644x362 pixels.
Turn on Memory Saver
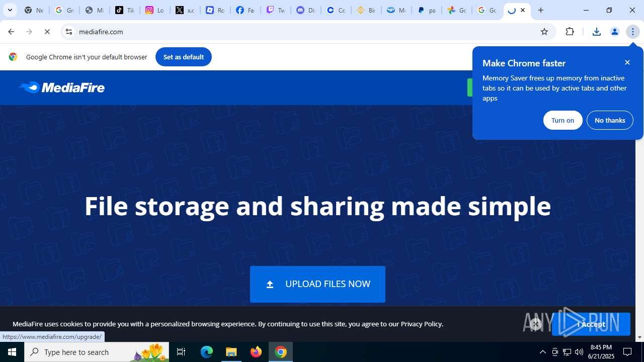pos(562,120)
